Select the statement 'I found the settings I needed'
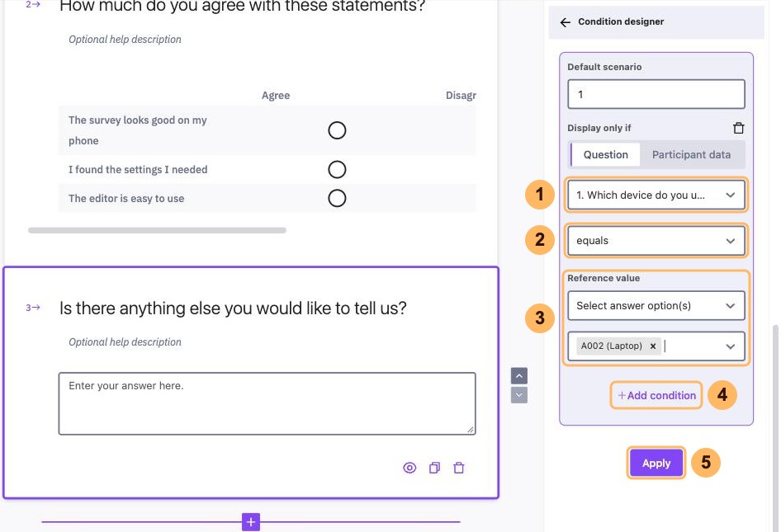This screenshot has width=781, height=532. (x=138, y=170)
